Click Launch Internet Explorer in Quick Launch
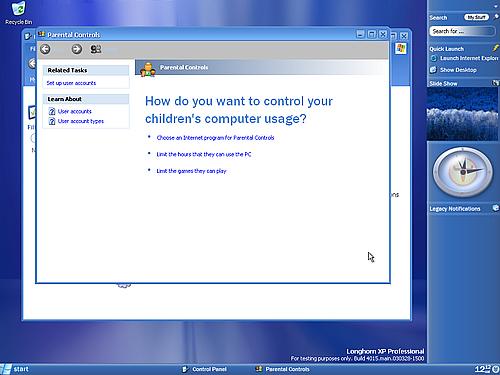The image size is (500, 375). pyautogui.click(x=469, y=58)
